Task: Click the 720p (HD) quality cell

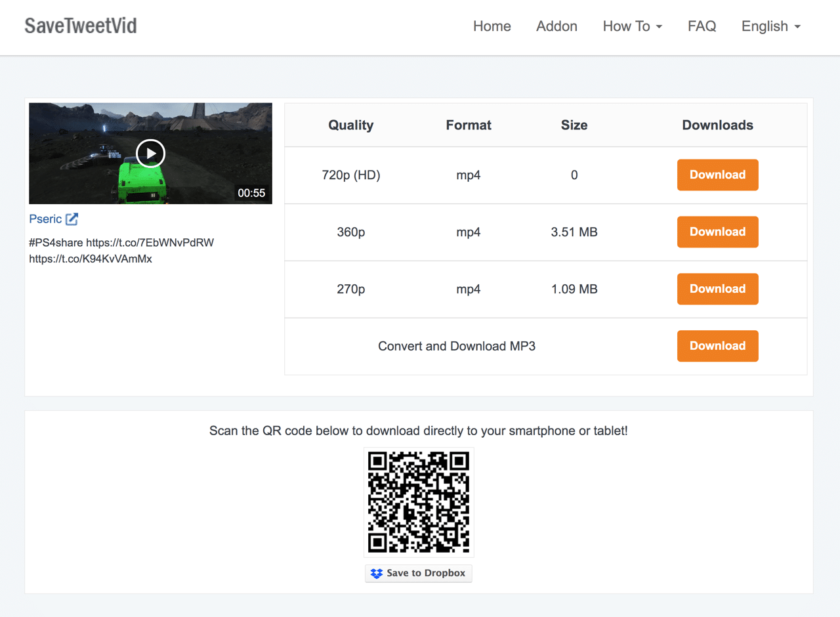Action: coord(351,175)
